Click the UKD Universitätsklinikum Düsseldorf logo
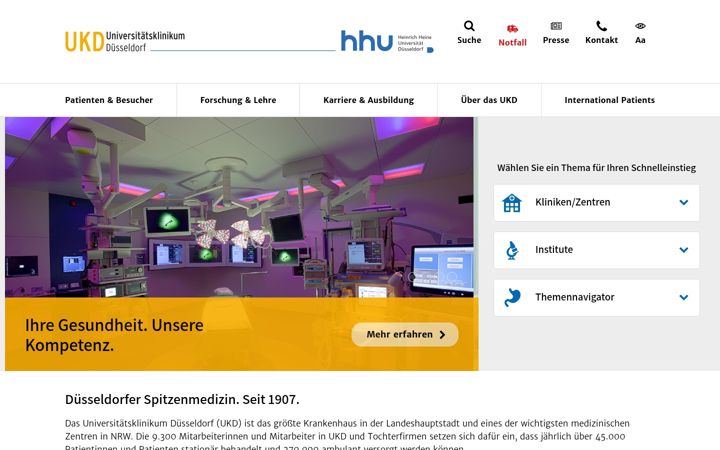Viewport: 720px width, 450px height. click(125, 41)
